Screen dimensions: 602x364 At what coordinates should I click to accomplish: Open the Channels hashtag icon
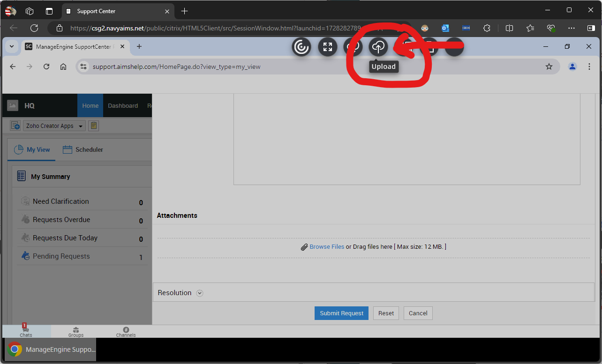click(126, 332)
